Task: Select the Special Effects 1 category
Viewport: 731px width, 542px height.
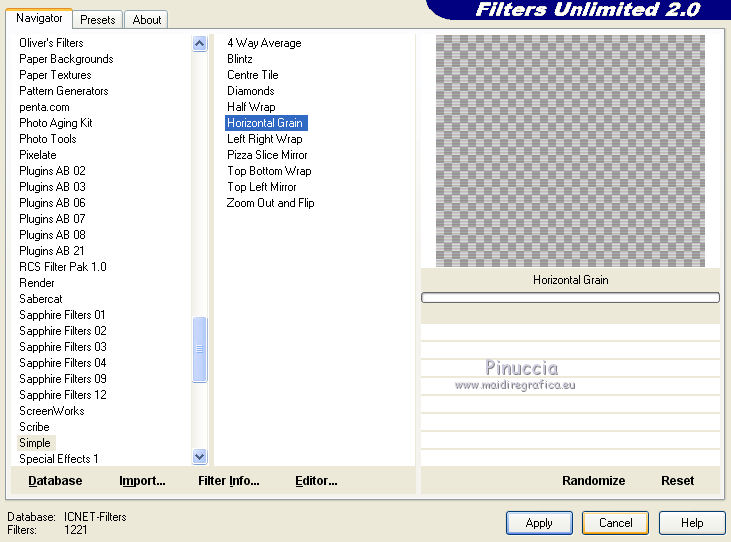Action: point(59,459)
